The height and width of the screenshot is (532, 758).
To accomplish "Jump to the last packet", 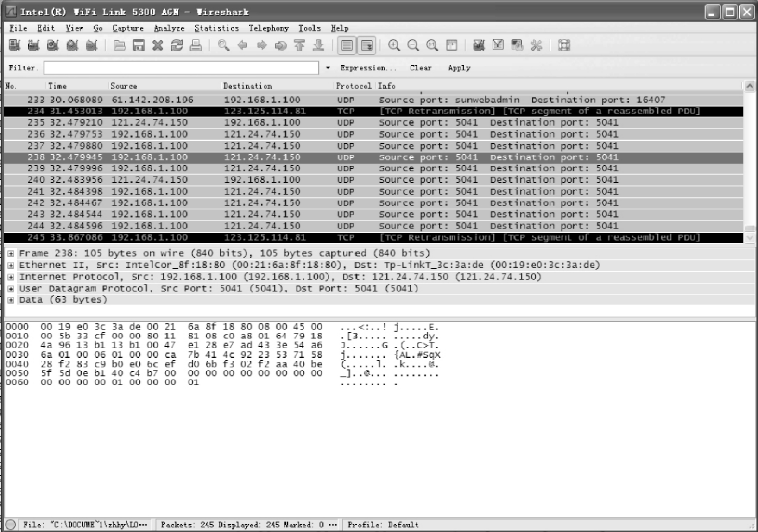I will click(318, 45).
